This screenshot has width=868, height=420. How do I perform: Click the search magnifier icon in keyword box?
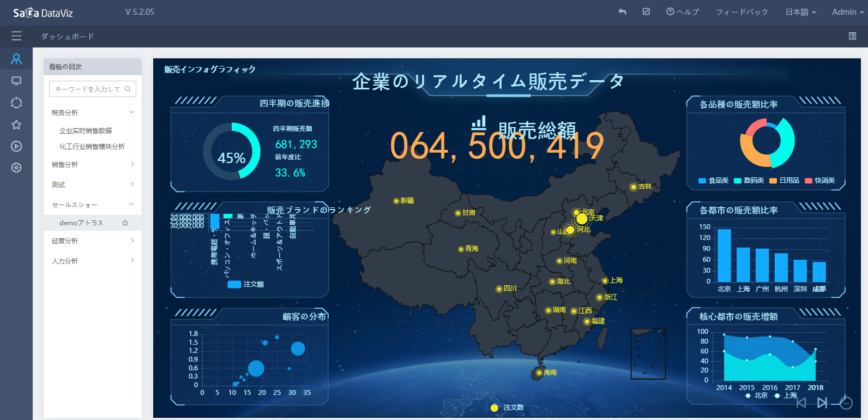pos(128,89)
